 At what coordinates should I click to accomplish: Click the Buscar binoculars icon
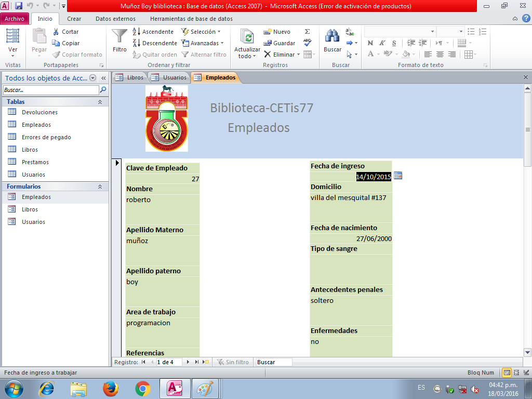(x=332, y=36)
